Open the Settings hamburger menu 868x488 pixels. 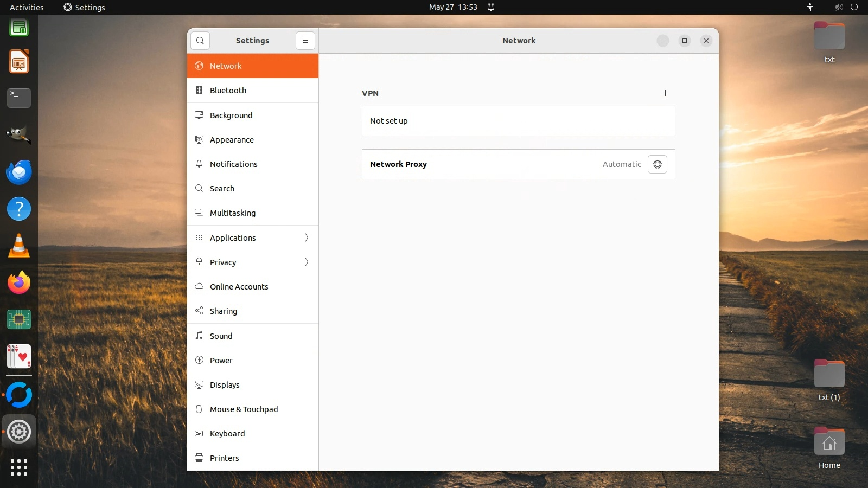305,41
